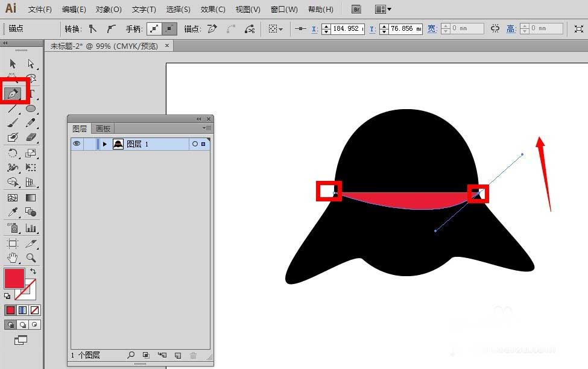
Task: Convert anchor to corner with 转换 button
Action: point(92,28)
